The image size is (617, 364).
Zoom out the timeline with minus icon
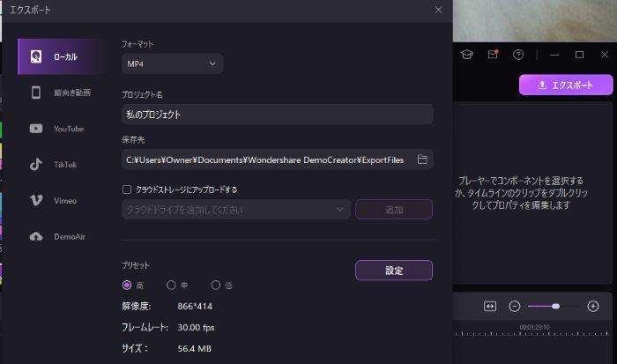(x=514, y=306)
